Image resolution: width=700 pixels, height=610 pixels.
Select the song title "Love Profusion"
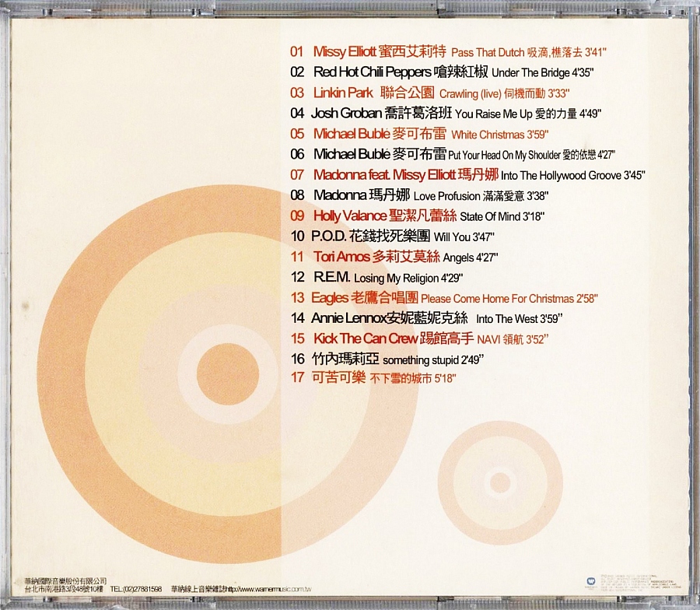pos(447,197)
